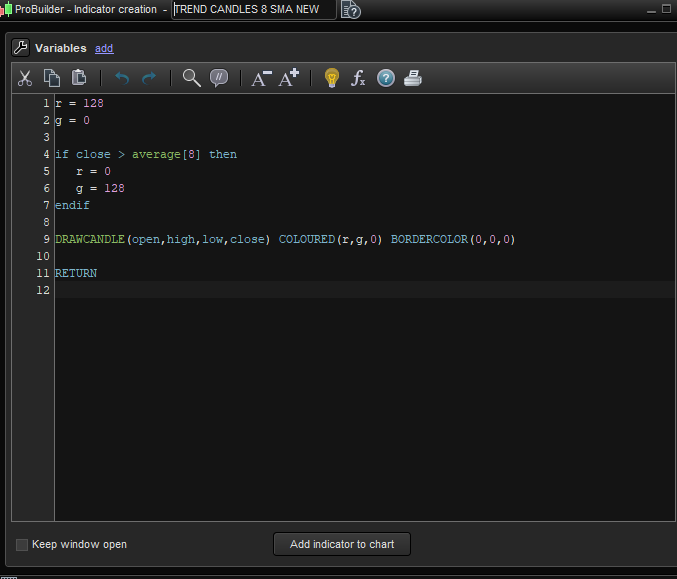Click the Variables wrench icon
This screenshot has height=579, width=677.
click(21, 48)
